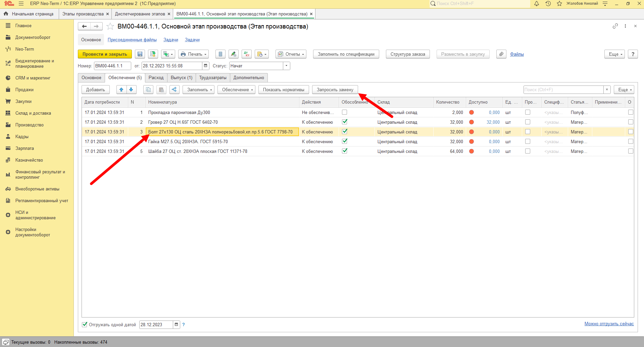Uncheck Обособленно for Гайка М27.5 row
The height and width of the screenshot is (347, 644).
[345, 141]
